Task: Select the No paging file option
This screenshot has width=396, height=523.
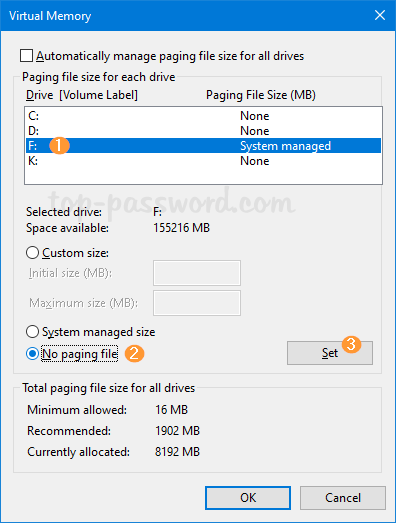Action: 32,354
